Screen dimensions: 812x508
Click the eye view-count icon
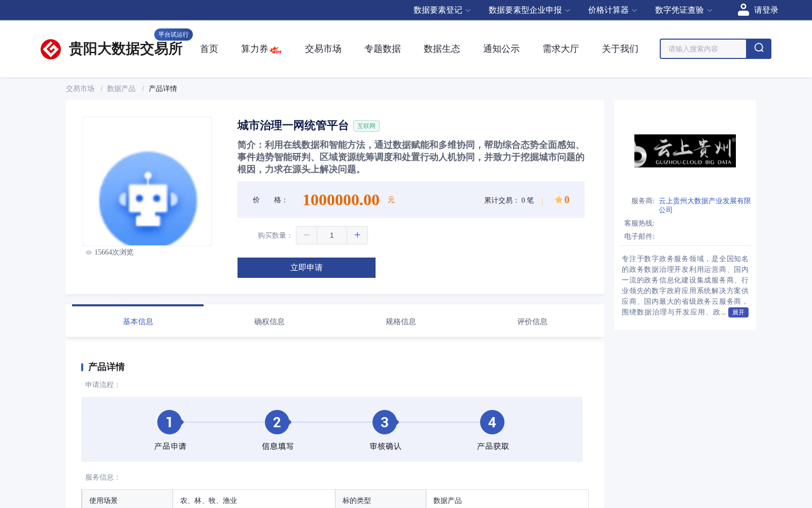[89, 252]
